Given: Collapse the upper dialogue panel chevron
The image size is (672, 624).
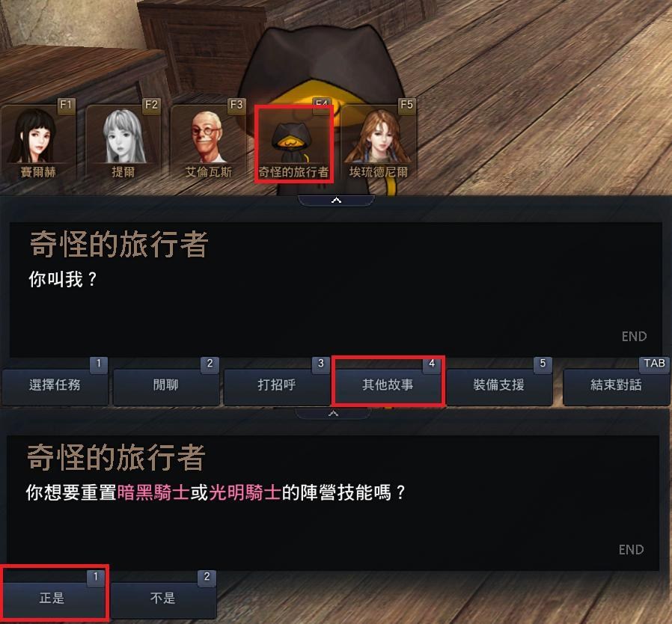Looking at the screenshot, I should (337, 200).
